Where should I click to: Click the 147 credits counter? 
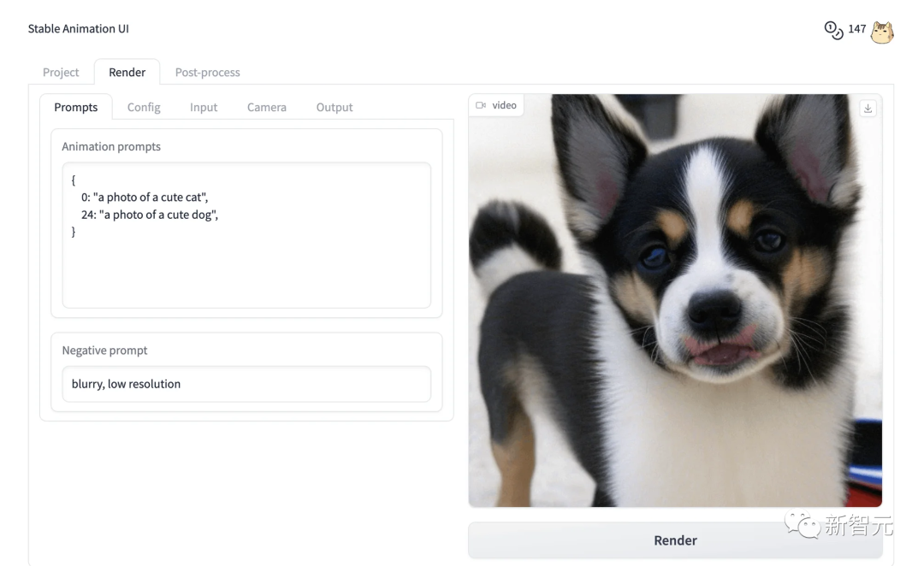[856, 29]
